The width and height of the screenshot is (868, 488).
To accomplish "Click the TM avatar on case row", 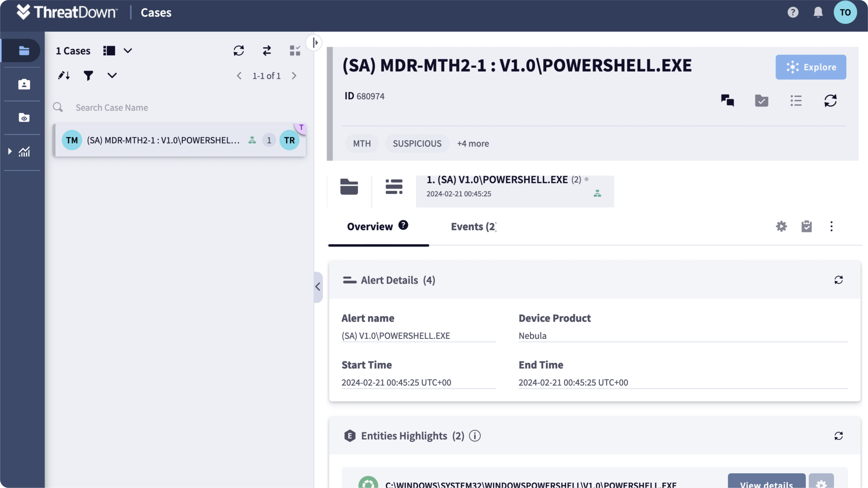I will [x=72, y=140].
